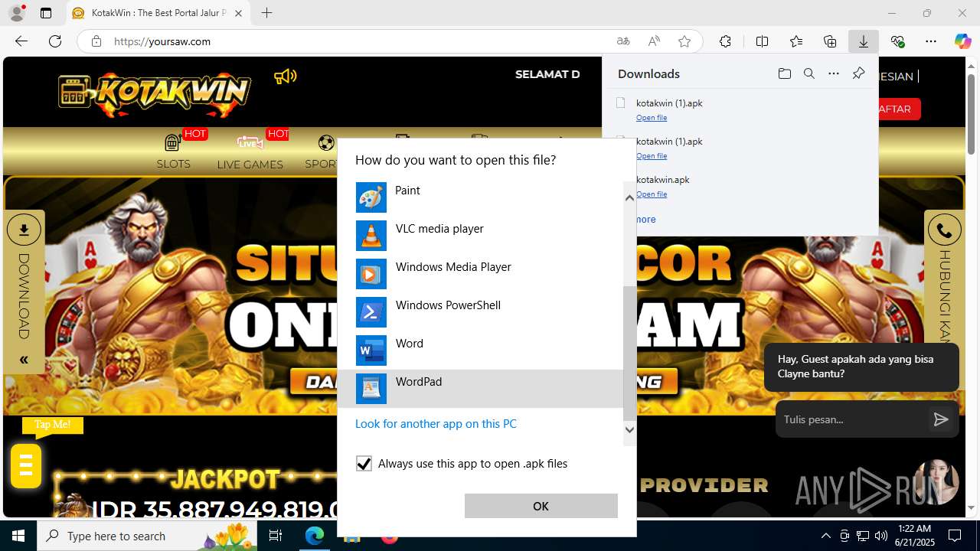Open the translate page icon
This screenshot has width=980, height=551.
pyautogui.click(x=623, y=41)
